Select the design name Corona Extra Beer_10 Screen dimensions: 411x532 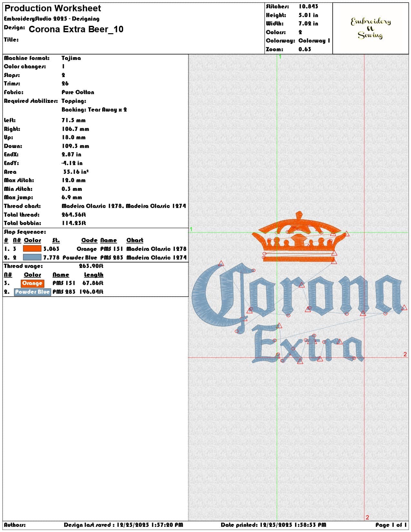click(76, 29)
